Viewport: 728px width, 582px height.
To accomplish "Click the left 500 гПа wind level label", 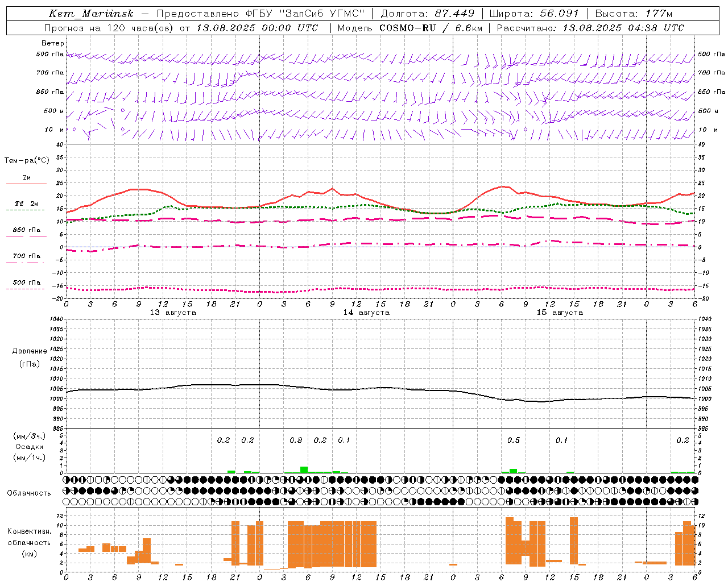I will [50, 54].
